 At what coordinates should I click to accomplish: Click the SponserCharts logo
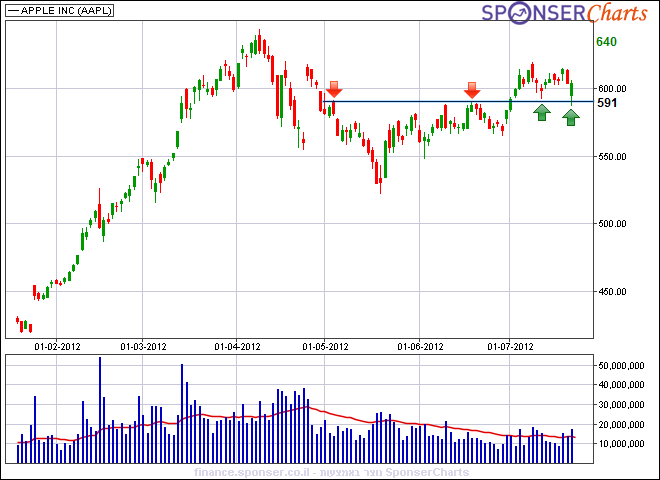[564, 13]
